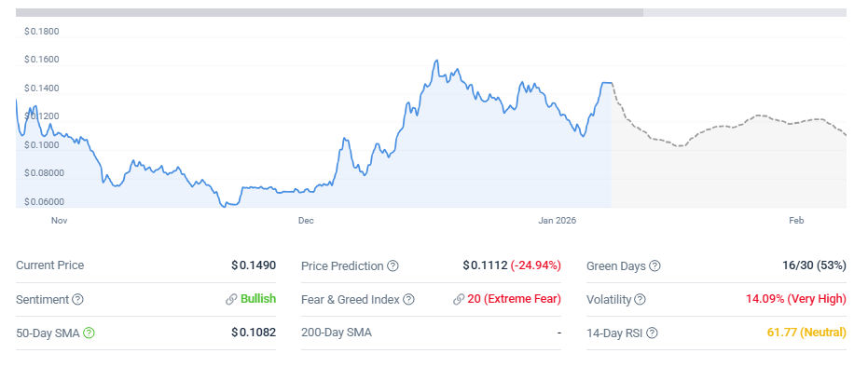Click the Fear & Greed Index label
The width and height of the screenshot is (868, 367).
351,299
